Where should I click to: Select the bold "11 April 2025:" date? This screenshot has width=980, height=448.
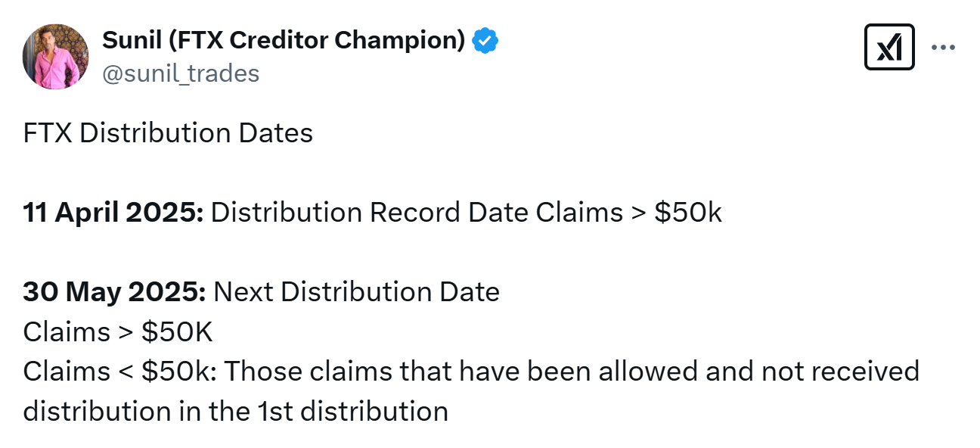(x=113, y=213)
